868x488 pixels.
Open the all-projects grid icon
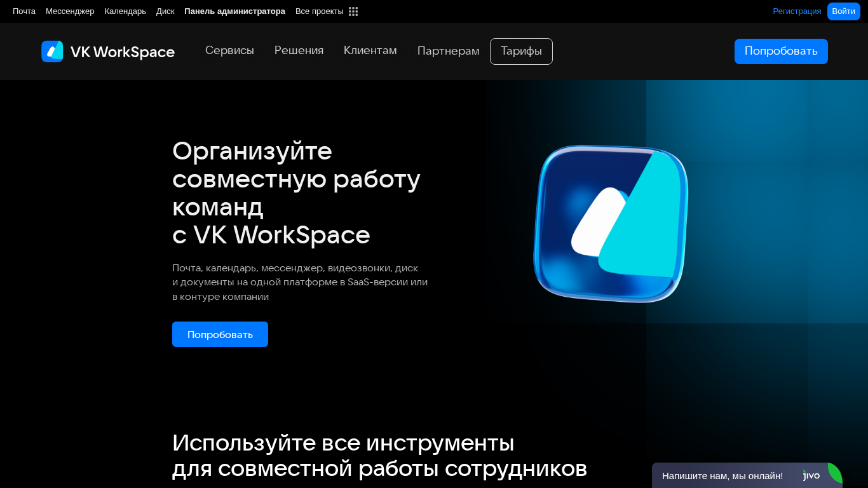(353, 11)
